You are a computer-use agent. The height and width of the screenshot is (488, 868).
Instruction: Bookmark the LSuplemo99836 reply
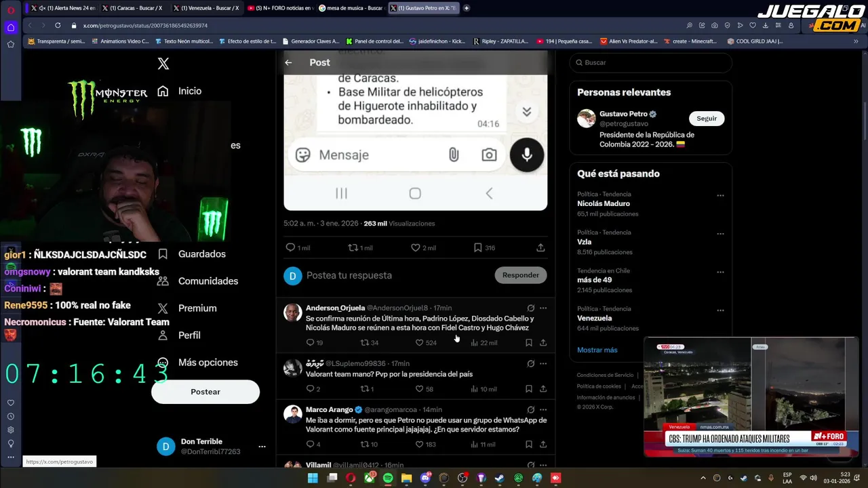tap(529, 389)
